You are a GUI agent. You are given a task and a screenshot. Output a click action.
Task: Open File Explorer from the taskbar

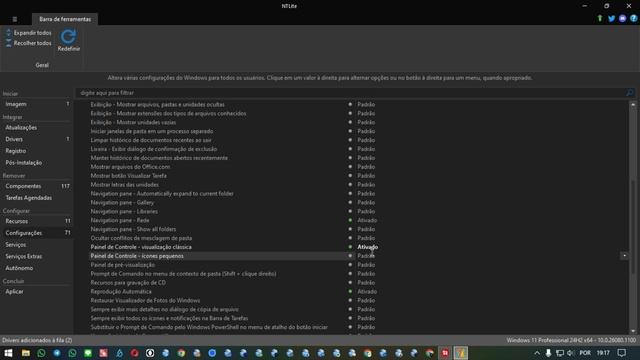coord(26,353)
